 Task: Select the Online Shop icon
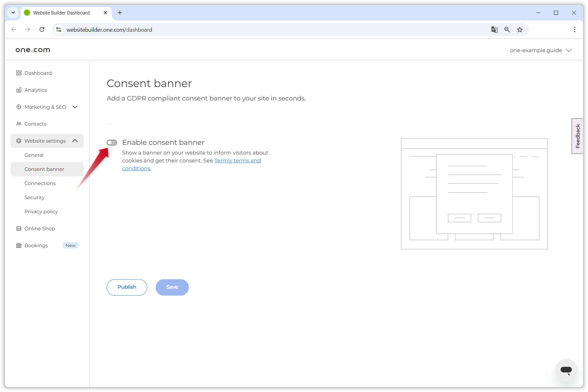19,228
